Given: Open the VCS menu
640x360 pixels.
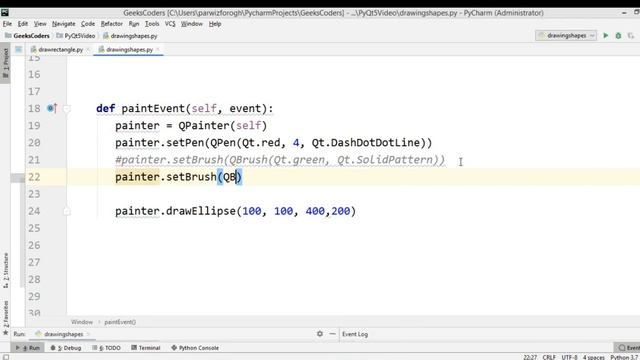Looking at the screenshot, I should [x=170, y=24].
